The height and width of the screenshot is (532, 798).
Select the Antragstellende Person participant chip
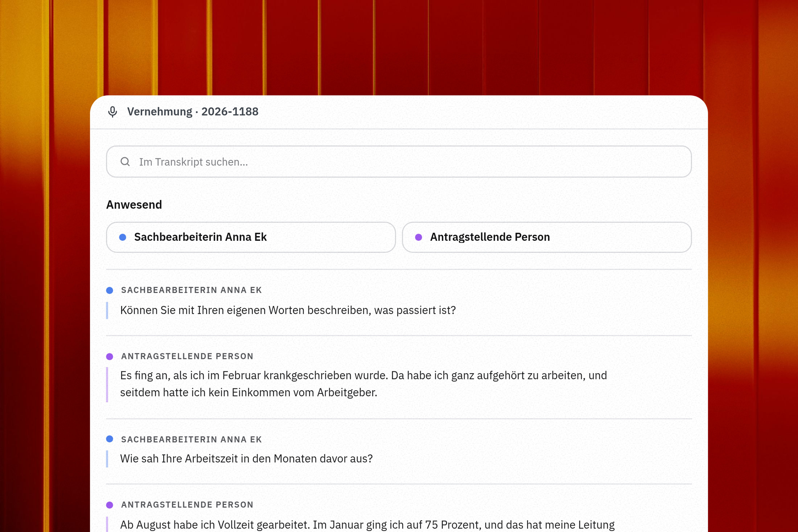tap(547, 237)
